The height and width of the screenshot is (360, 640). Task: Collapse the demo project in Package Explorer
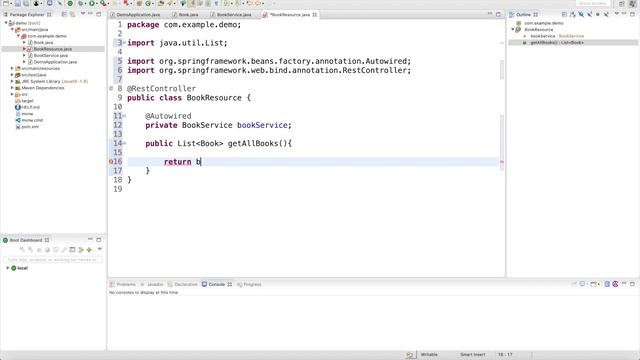coord(6,23)
